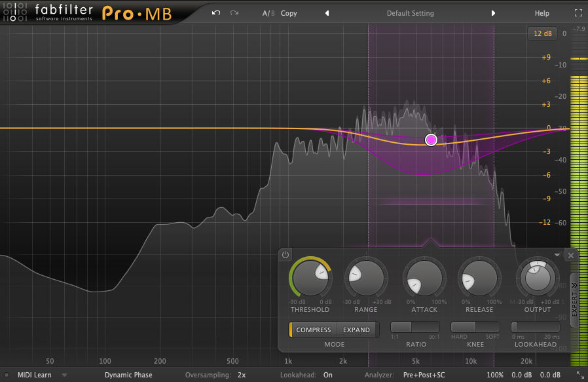Screen dimensions: 588x382
Task: Click the Pro-MB product title
Action: pos(137,14)
